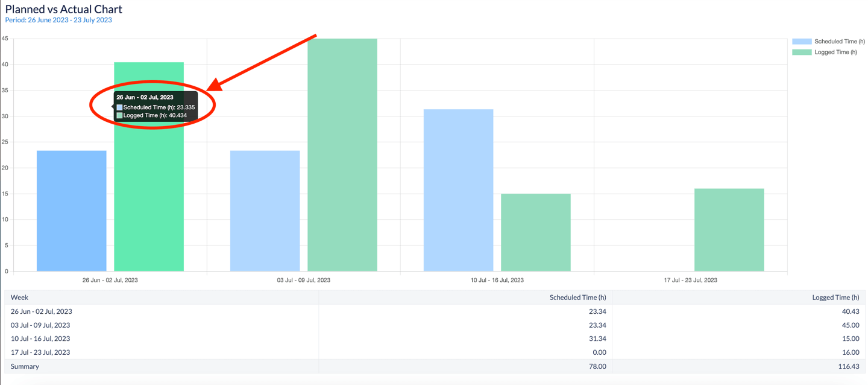Click the green Logged Time legend swatch

801,52
